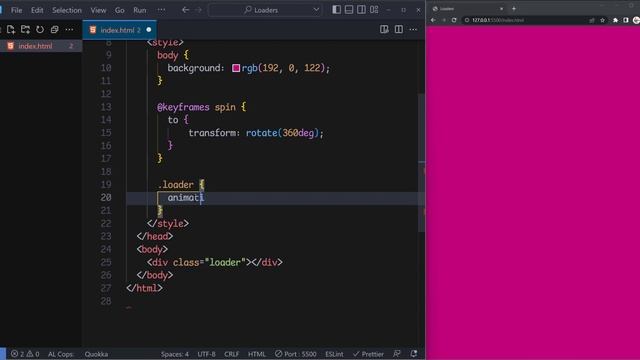Go back using the editor navigation arrow
Screen dimensions: 640x360
click(185, 10)
